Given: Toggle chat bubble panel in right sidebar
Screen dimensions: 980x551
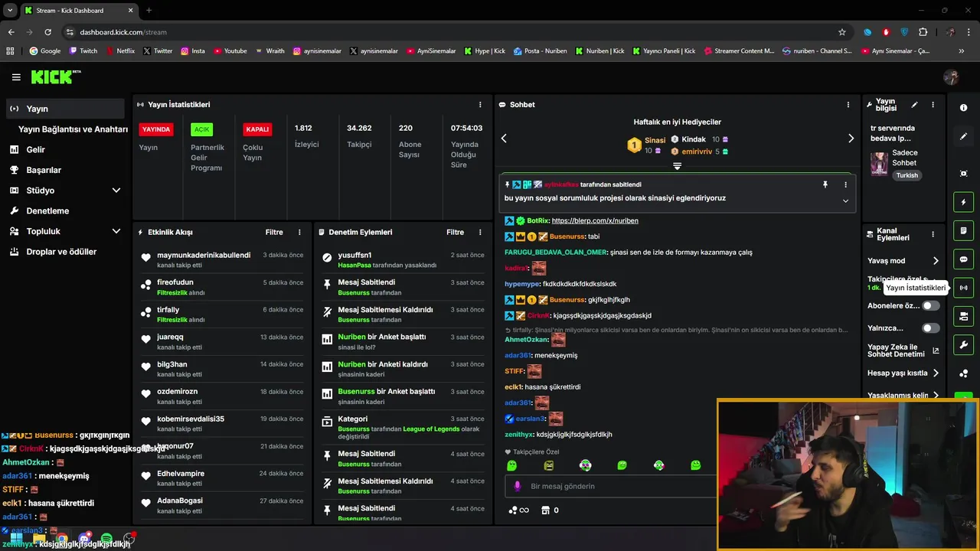Looking at the screenshot, I should 964,259.
